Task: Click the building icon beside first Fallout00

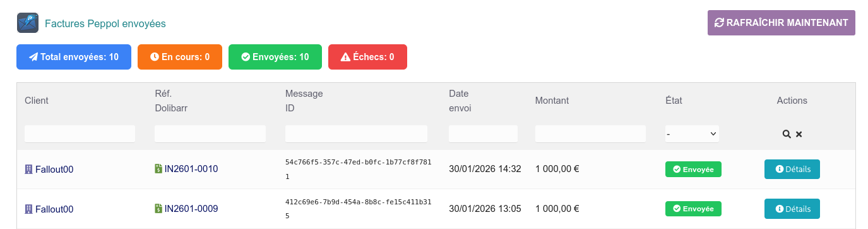Action: point(28,169)
